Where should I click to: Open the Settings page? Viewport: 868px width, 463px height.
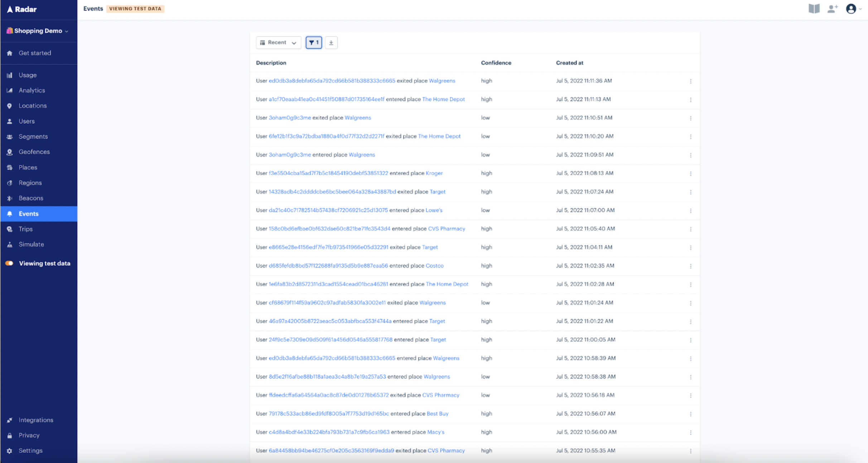(x=30, y=451)
